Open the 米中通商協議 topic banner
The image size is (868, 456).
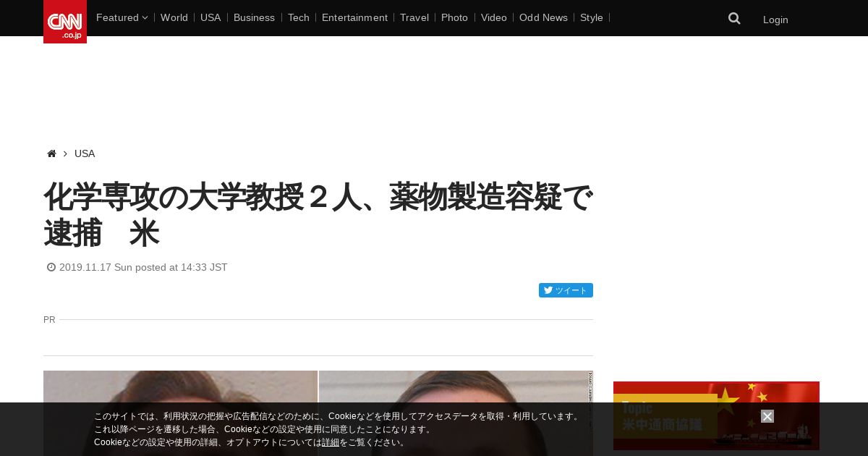point(716,415)
